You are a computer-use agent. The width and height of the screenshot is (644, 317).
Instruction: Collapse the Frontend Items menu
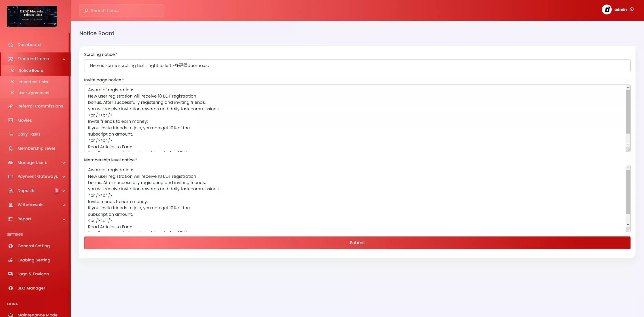coord(63,59)
